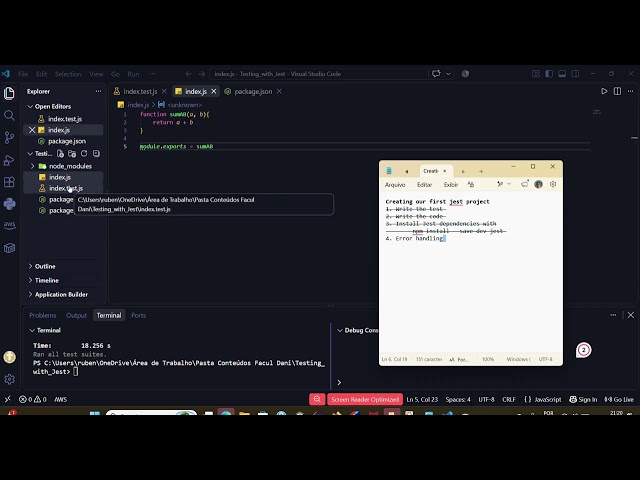The height and width of the screenshot is (480, 640).
Task: Open the Selection menu
Action: tap(68, 74)
